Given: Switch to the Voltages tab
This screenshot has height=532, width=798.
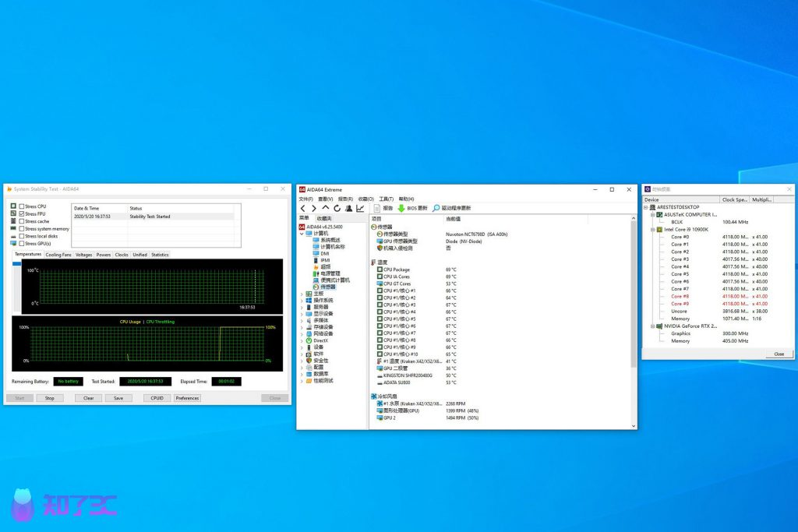Looking at the screenshot, I should [84, 255].
